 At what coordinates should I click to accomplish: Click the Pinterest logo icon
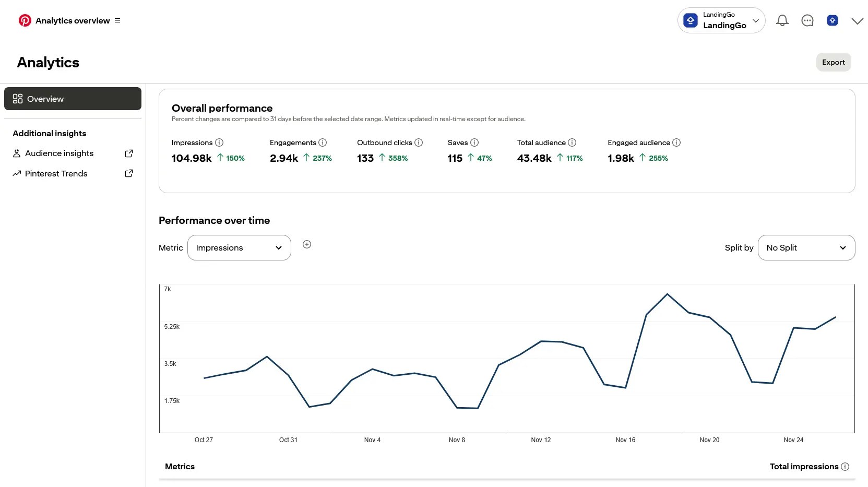click(25, 20)
